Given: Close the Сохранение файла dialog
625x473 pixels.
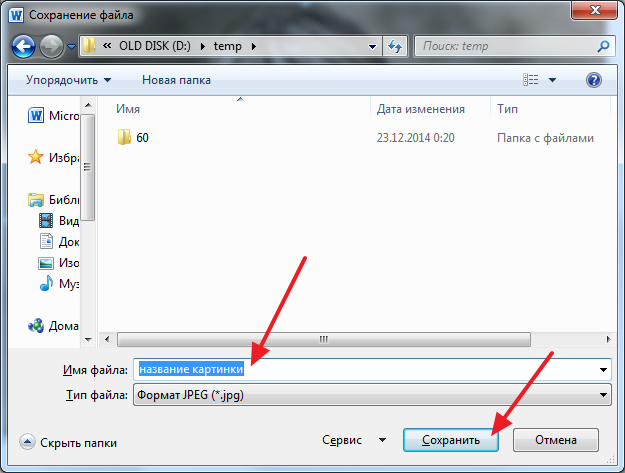Looking at the screenshot, I should pyautogui.click(x=595, y=10).
